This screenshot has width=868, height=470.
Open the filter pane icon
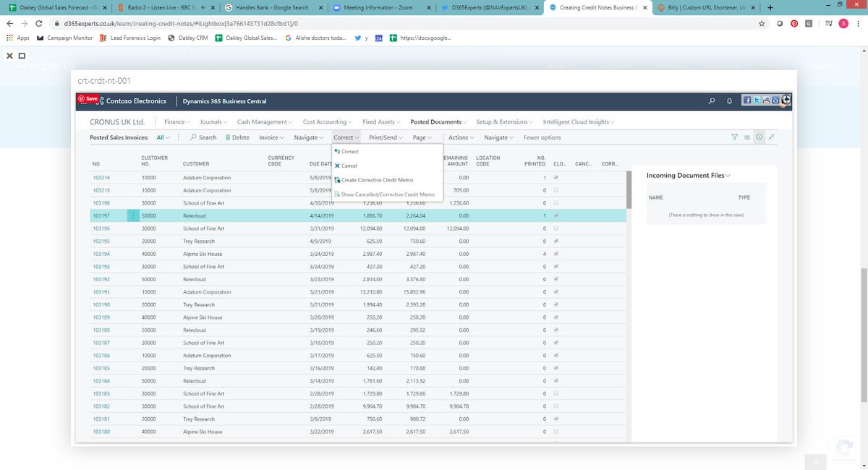tap(734, 137)
